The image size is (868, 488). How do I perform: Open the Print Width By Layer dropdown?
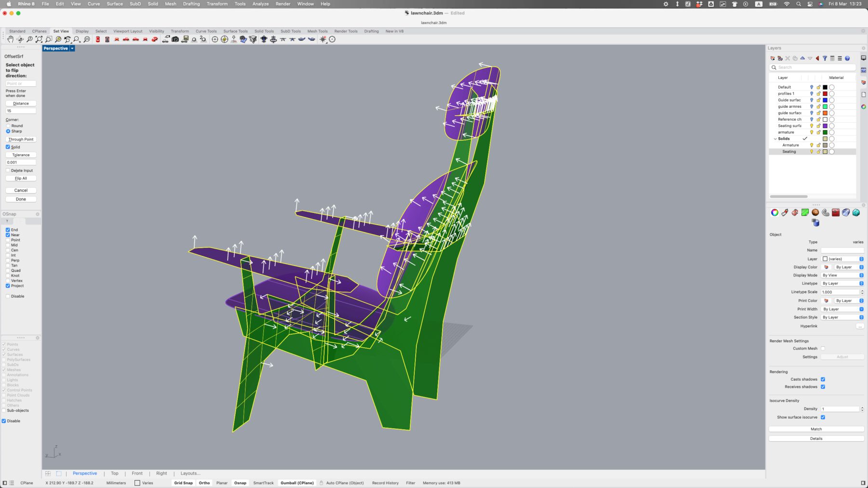[842, 309]
